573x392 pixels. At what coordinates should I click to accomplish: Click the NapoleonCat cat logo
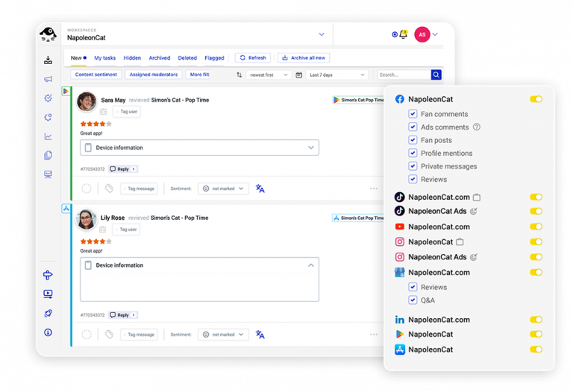(x=48, y=34)
